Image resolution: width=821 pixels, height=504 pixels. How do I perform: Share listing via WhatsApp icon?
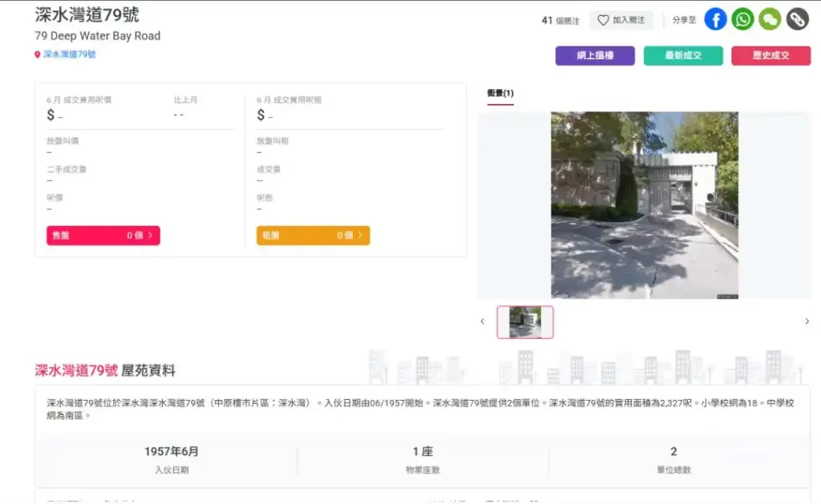[742, 19]
